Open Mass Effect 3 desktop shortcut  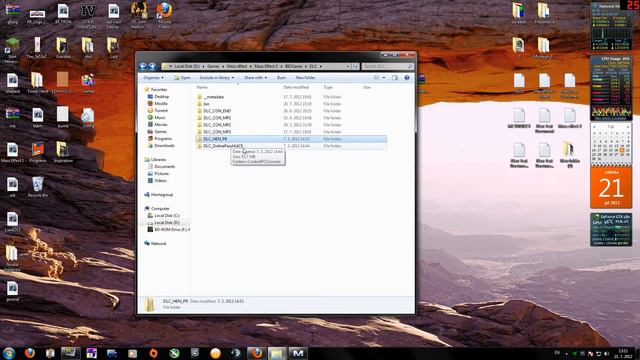(12, 153)
